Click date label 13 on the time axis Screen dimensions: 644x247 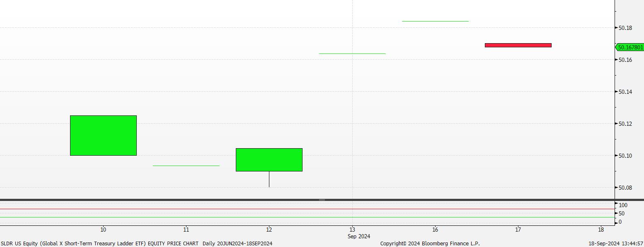pyautogui.click(x=352, y=230)
